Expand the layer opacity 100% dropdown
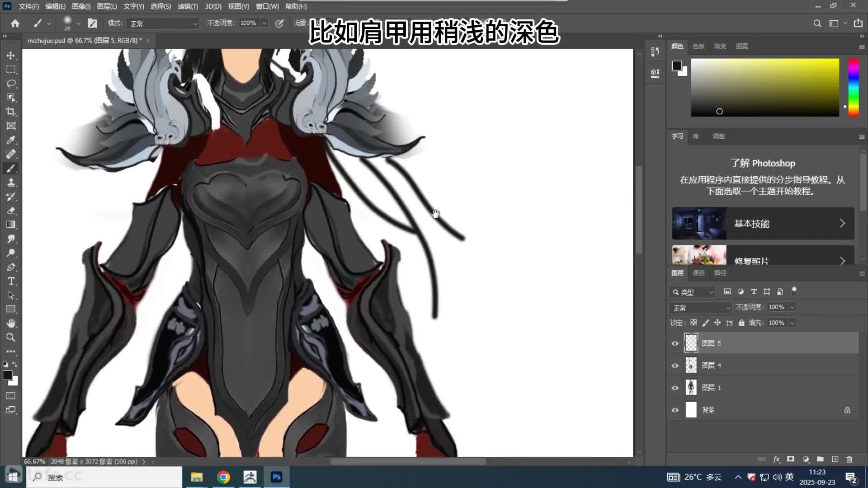Screen dimensions: 868x488 pyautogui.click(x=792, y=307)
